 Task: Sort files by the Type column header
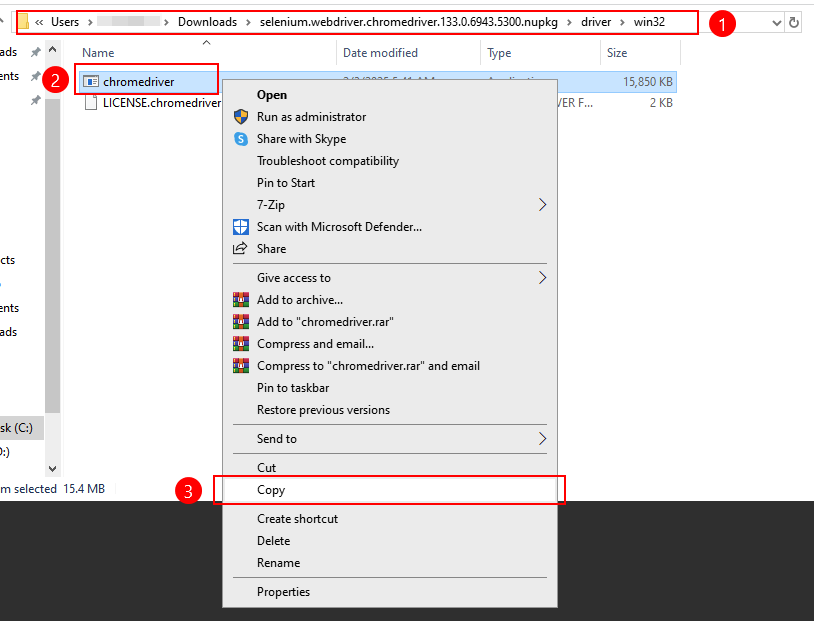(540, 52)
